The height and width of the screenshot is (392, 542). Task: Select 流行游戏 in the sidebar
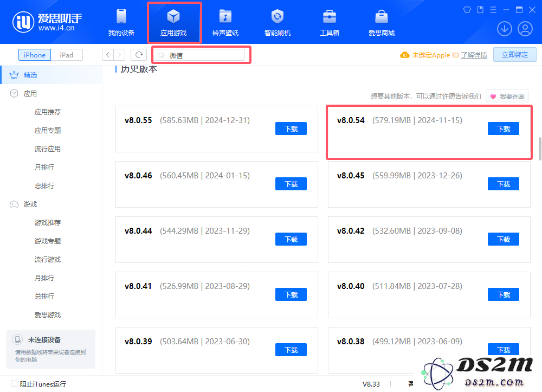click(x=48, y=260)
